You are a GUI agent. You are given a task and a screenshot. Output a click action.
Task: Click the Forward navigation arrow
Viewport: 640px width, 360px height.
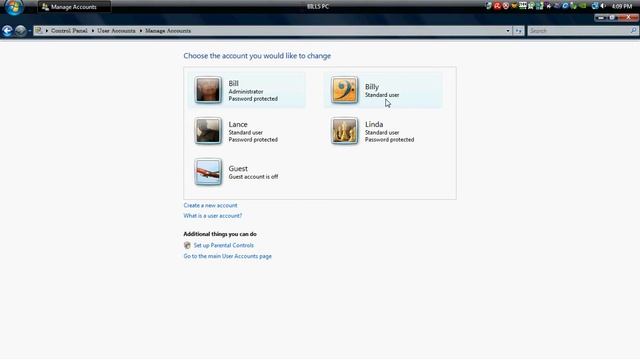click(20, 31)
